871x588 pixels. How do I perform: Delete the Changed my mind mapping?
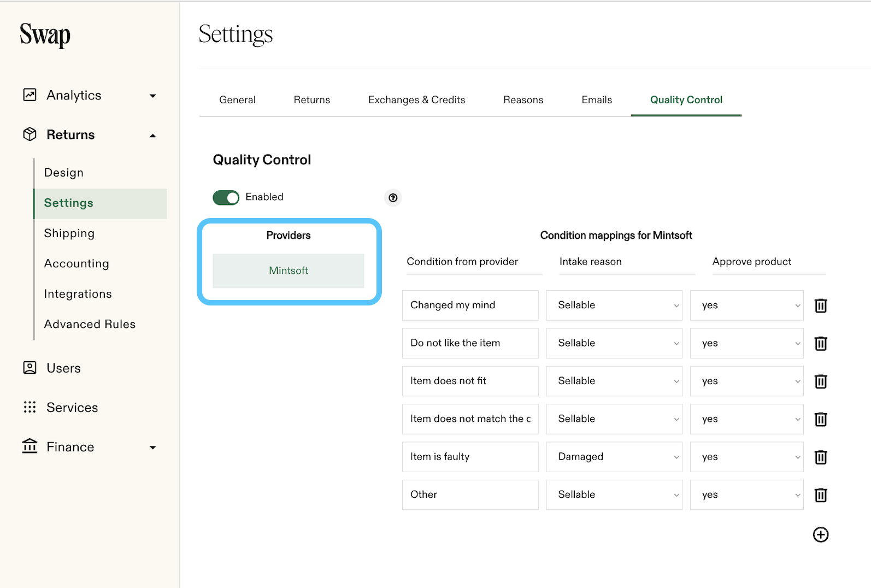tap(821, 305)
